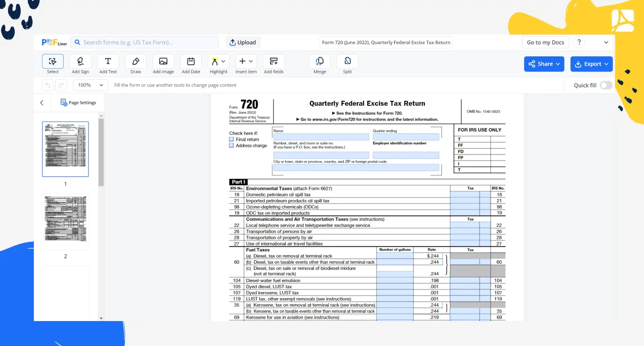Click the Export button
Viewport: 644px width, 346px height.
[x=592, y=64]
